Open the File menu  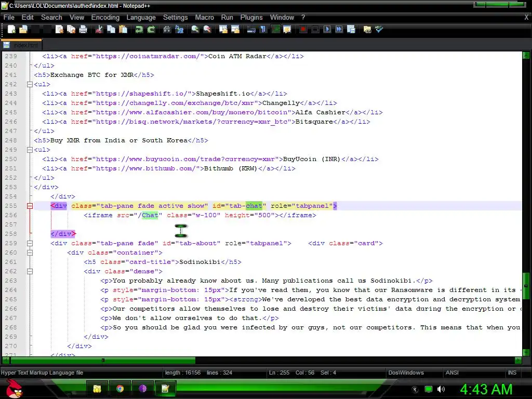(9, 17)
